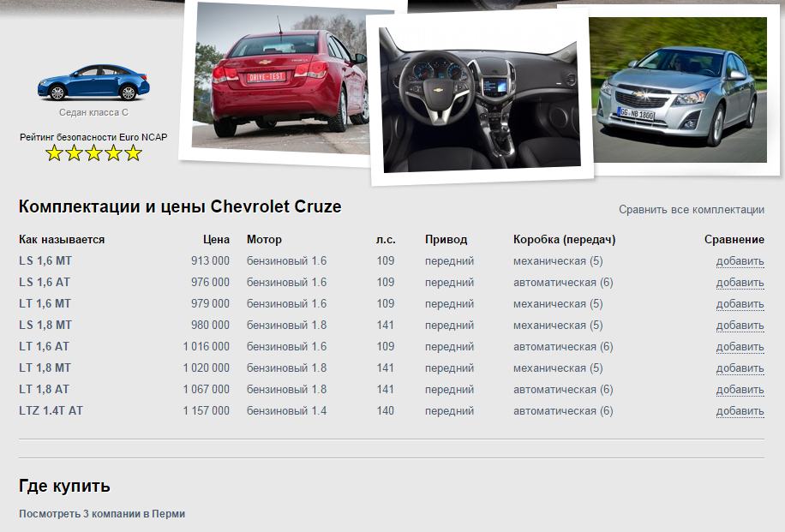
Task: Open the LS 1,6 AT trim link
Action: tap(45, 282)
